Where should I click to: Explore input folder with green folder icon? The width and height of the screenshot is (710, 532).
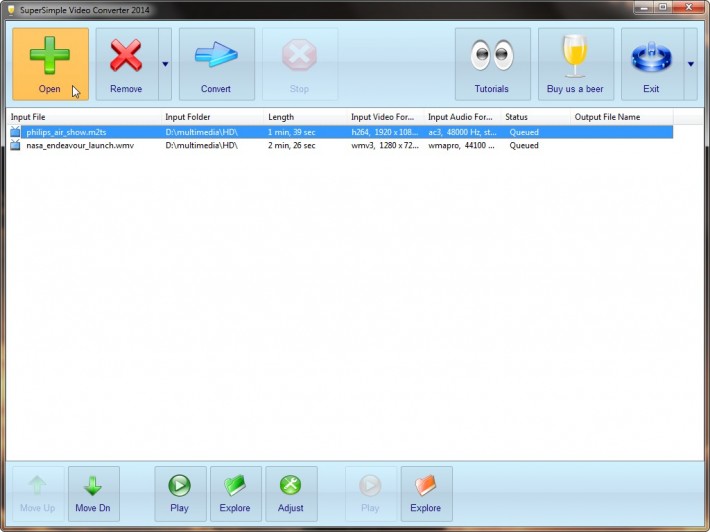click(235, 494)
